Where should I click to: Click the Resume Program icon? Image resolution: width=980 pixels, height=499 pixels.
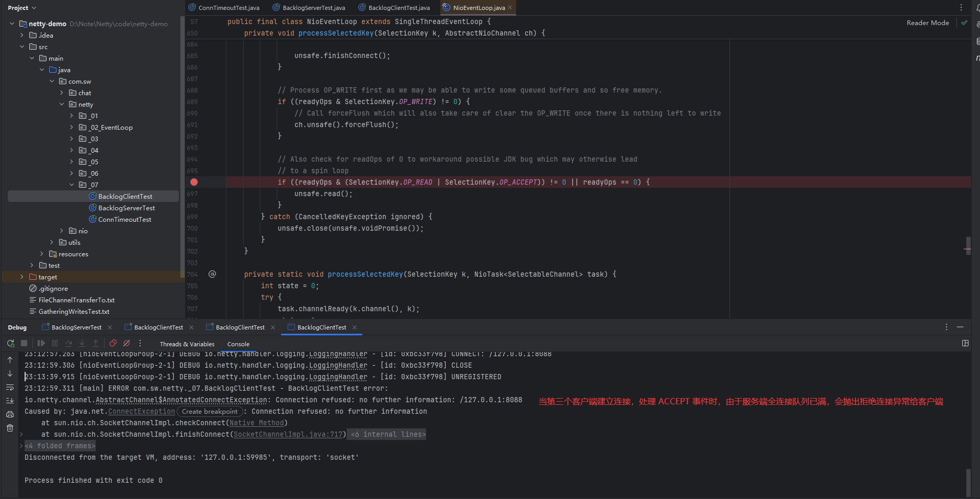coord(41,344)
